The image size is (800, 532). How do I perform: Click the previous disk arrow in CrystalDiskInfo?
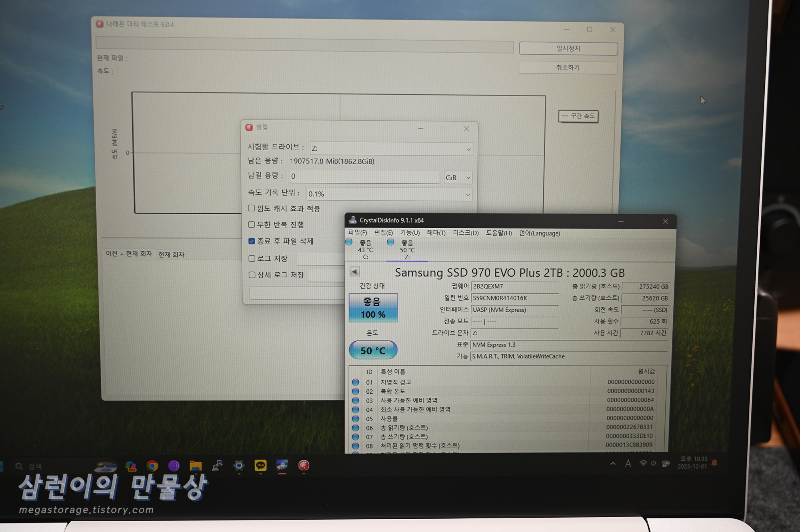click(354, 272)
